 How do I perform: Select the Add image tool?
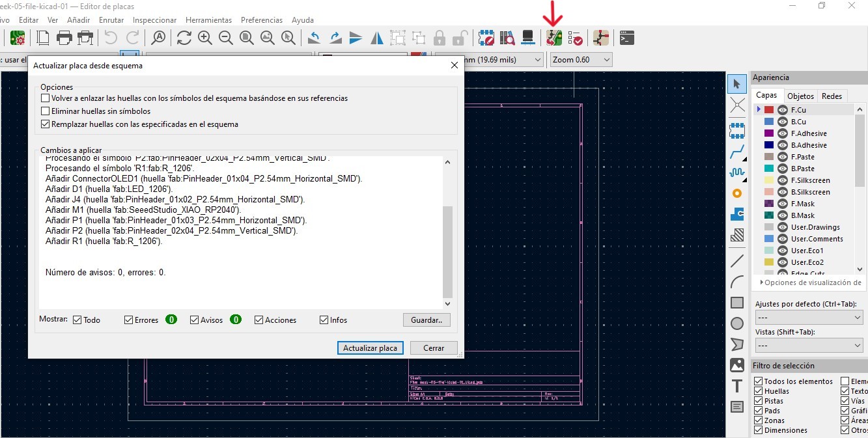coord(737,365)
